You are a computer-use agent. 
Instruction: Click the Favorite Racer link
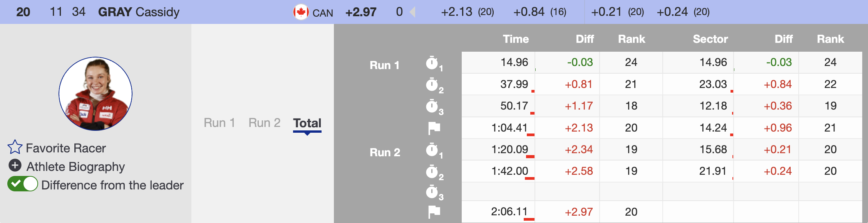[65, 148]
